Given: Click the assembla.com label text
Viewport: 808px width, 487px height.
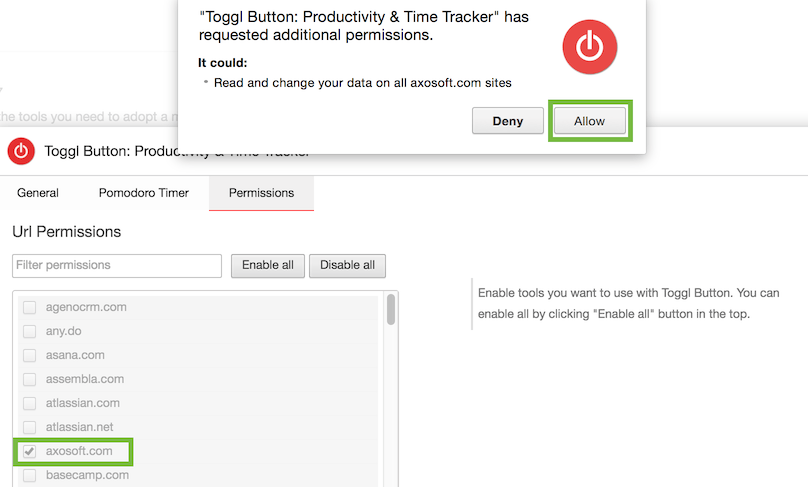Looking at the screenshot, I should [85, 379].
